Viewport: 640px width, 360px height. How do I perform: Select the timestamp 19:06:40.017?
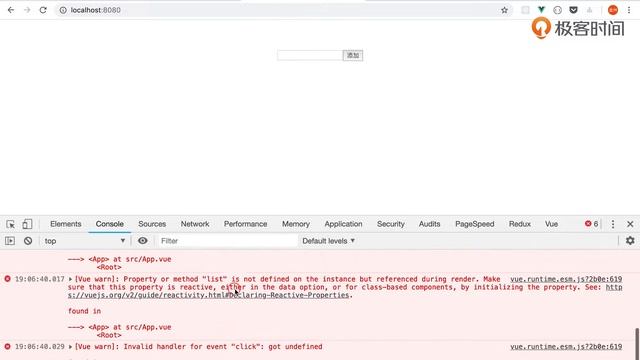click(40, 279)
